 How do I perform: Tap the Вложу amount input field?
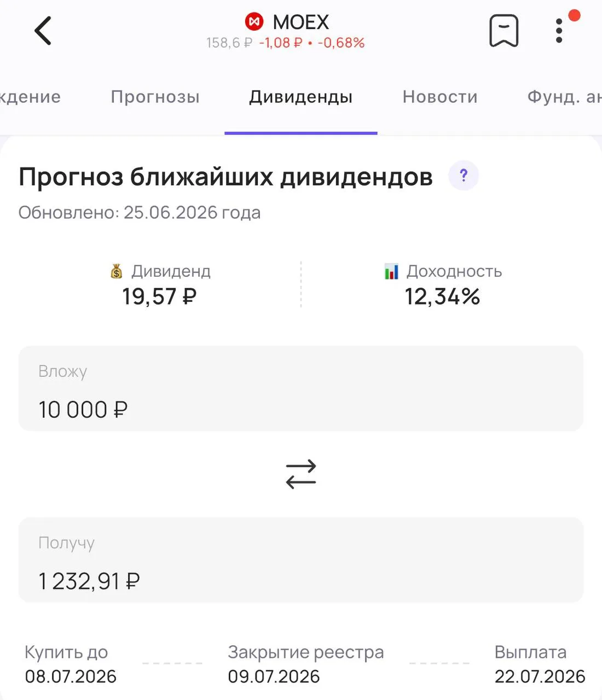(301, 388)
